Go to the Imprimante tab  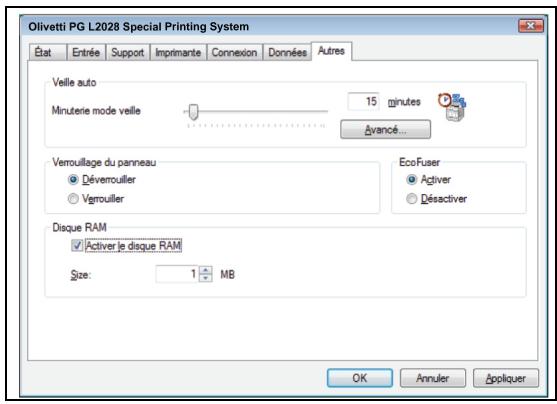point(178,53)
